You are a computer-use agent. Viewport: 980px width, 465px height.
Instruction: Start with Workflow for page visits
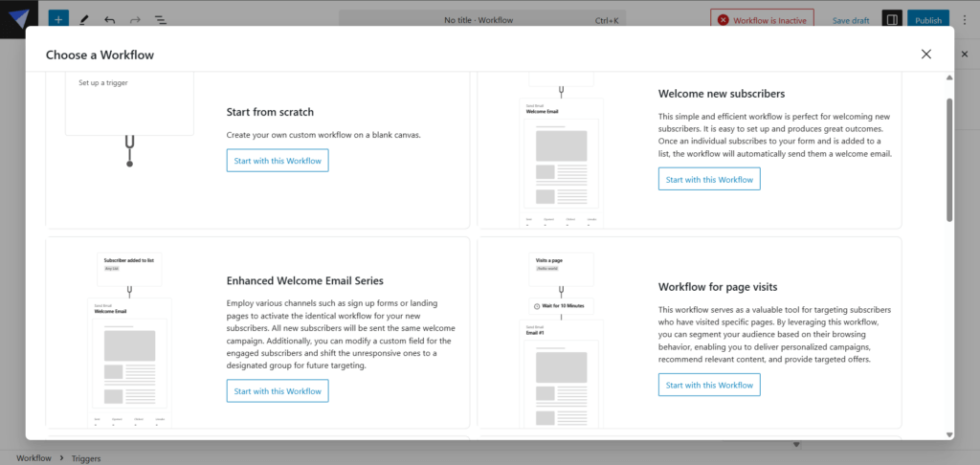tap(709, 385)
